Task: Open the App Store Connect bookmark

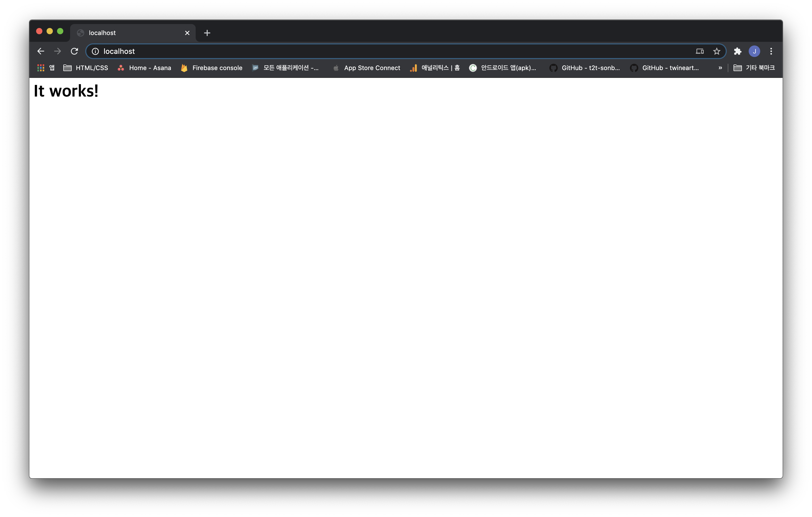Action: click(366, 68)
